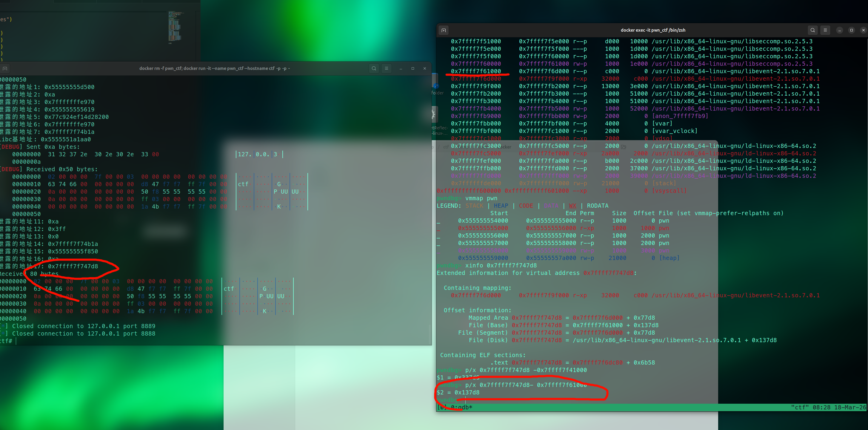This screenshot has height=430, width=868.
Task: Open new tab in the docker exec terminal
Action: [x=444, y=30]
